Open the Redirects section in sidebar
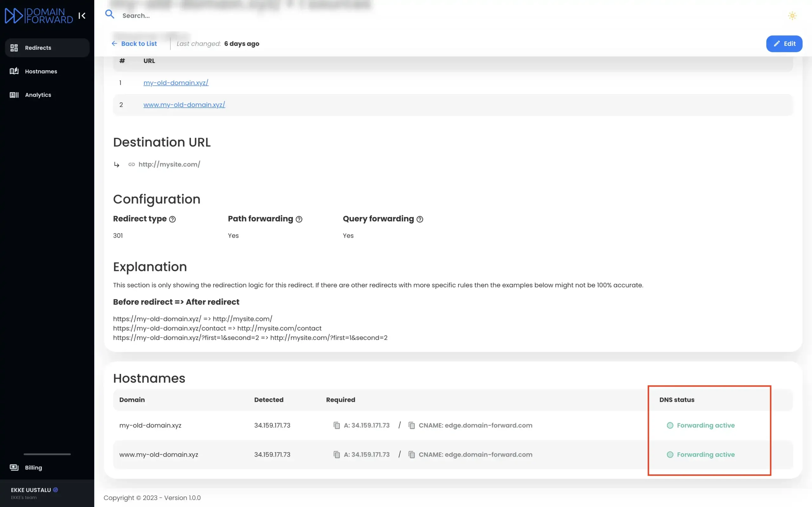The height and width of the screenshot is (507, 812). point(38,48)
